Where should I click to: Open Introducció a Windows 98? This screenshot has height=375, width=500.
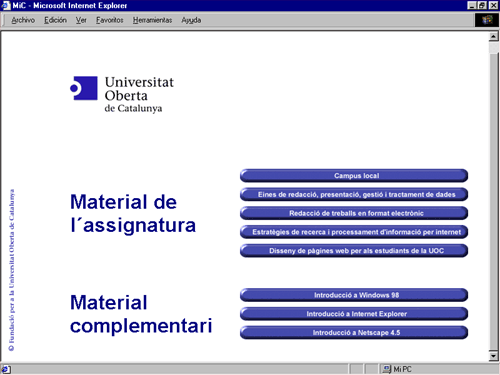[x=354, y=295]
